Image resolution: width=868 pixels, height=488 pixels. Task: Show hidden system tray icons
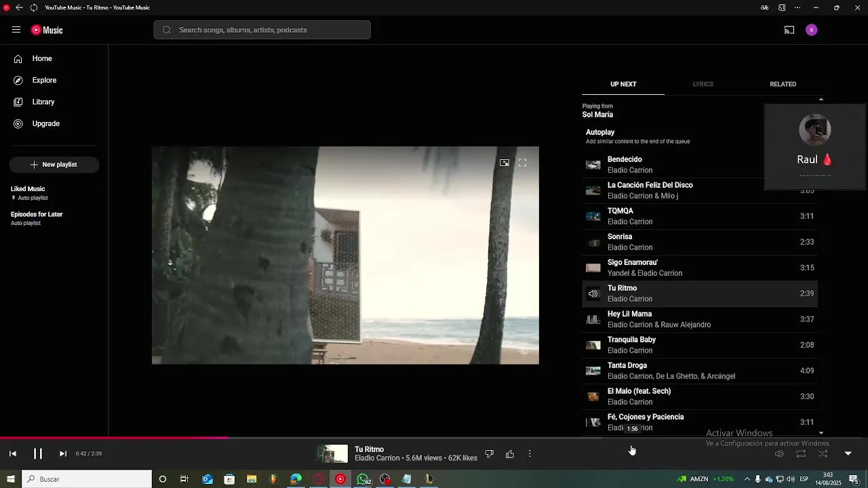tap(747, 479)
